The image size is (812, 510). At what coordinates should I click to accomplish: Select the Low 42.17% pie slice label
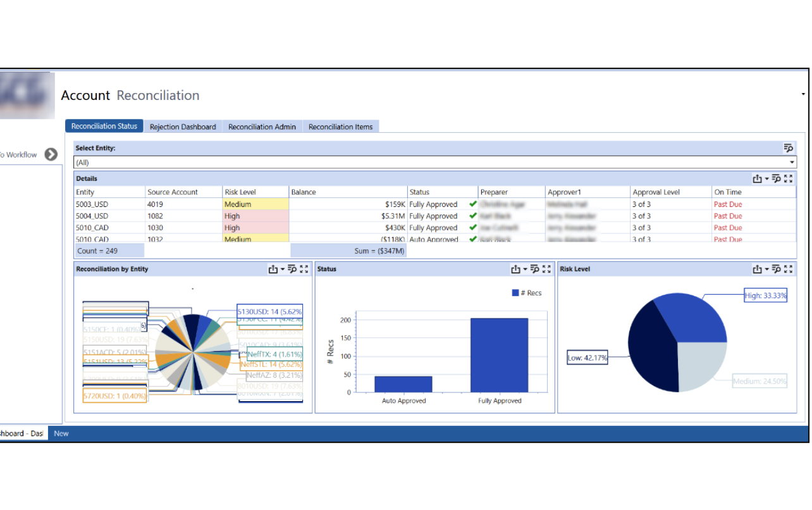click(587, 358)
